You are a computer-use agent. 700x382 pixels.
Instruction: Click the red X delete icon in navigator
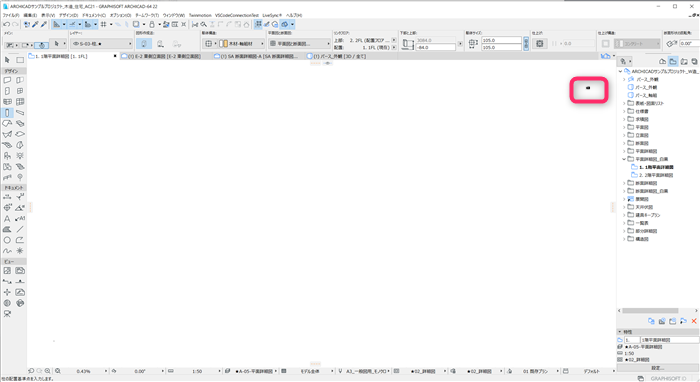point(694,321)
